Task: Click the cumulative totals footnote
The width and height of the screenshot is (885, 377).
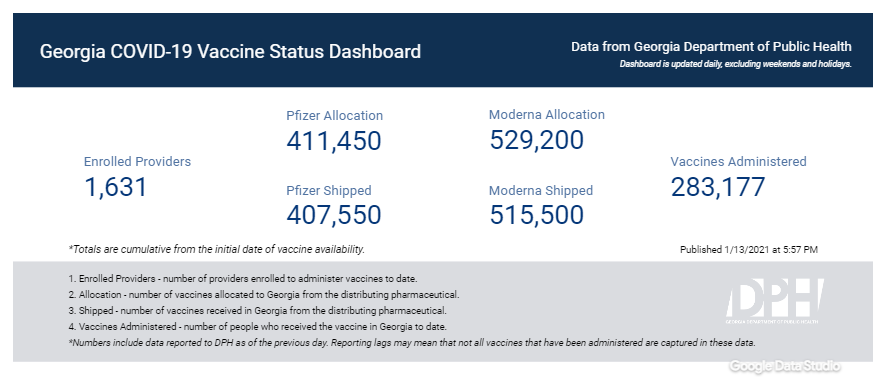Action: (217, 249)
